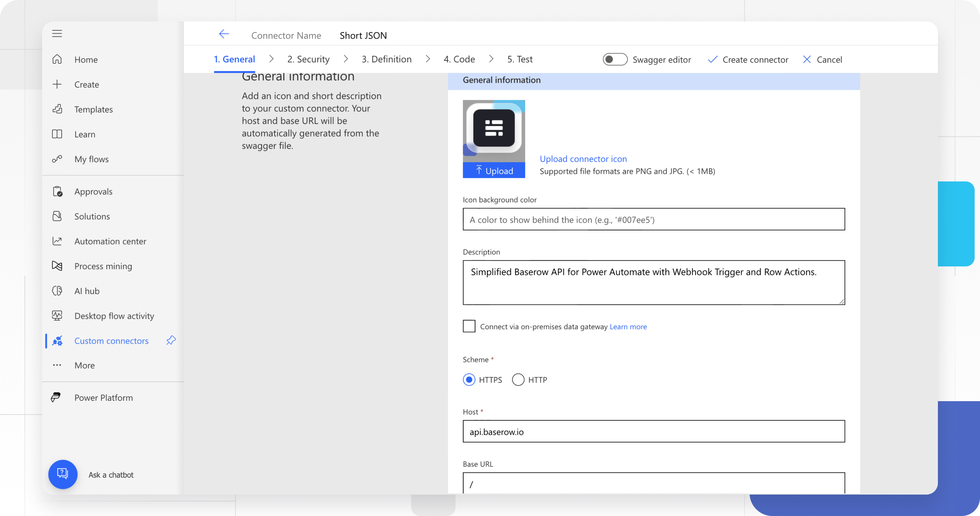Click Create connector button
980x516 pixels.
tap(748, 59)
